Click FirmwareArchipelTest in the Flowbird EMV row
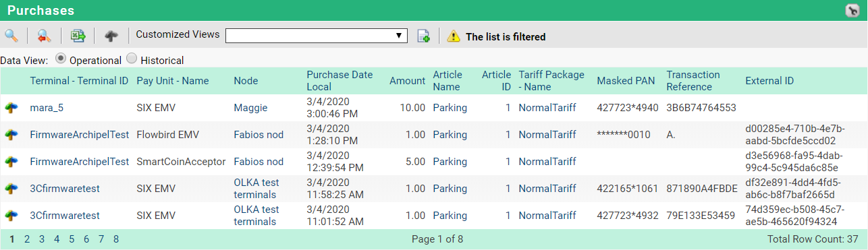Image resolution: width=868 pixels, height=250 pixels. [80, 135]
